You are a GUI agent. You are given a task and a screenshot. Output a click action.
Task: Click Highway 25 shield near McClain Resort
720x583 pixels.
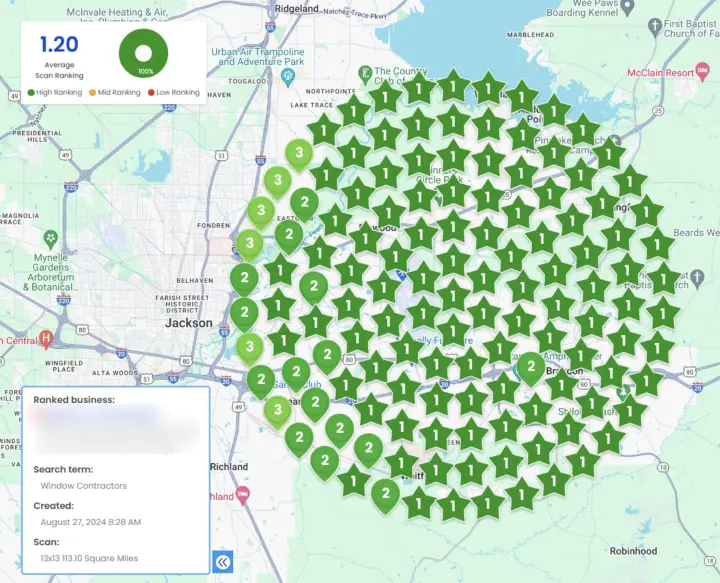[659, 110]
